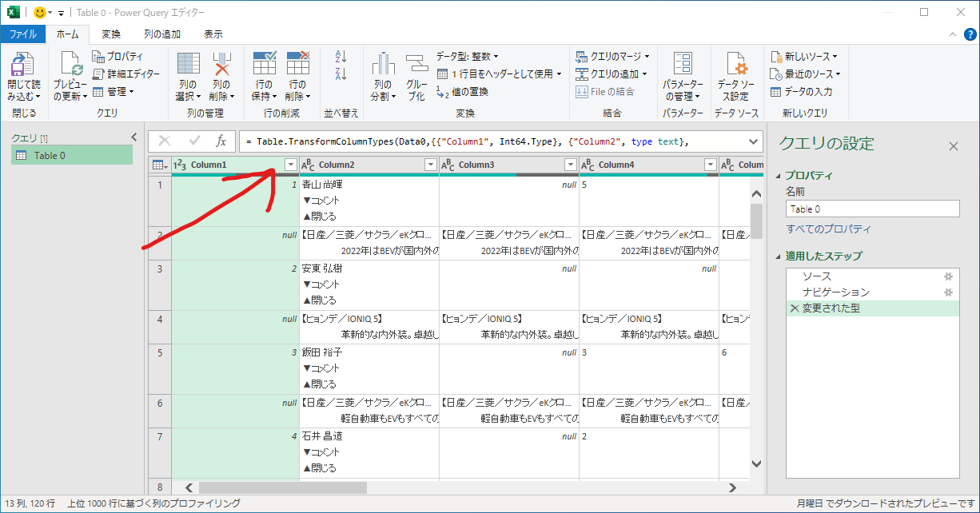Open the Column1 filter dropdown
Image resolution: width=980 pixels, height=513 pixels.
291,165
